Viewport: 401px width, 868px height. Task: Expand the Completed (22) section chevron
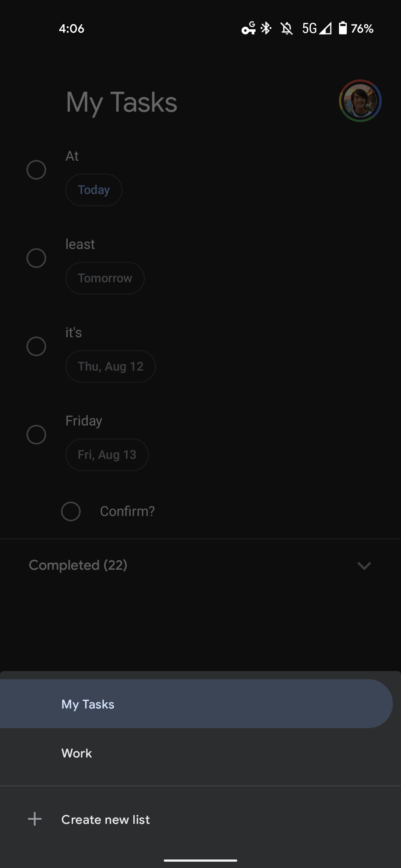(x=364, y=566)
